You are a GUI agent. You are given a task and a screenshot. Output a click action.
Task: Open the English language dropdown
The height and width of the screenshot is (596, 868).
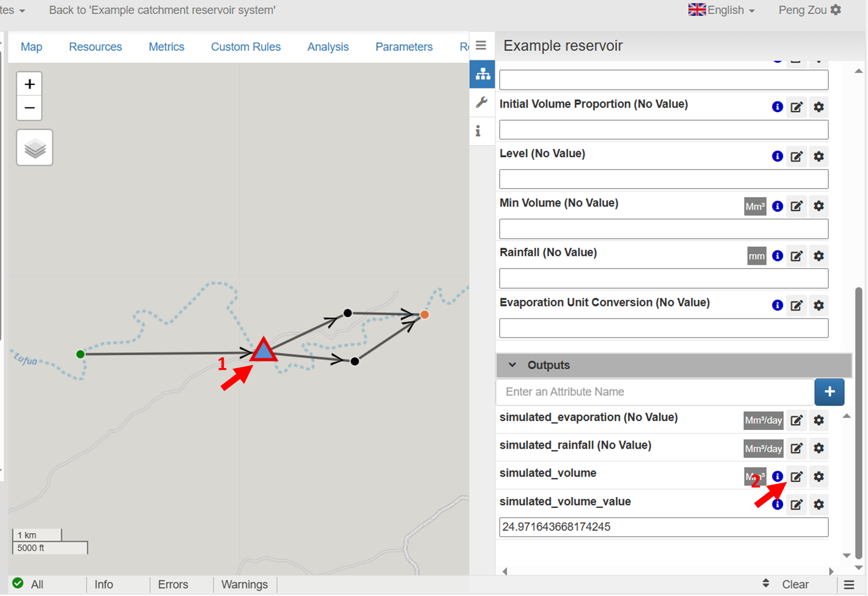(722, 10)
